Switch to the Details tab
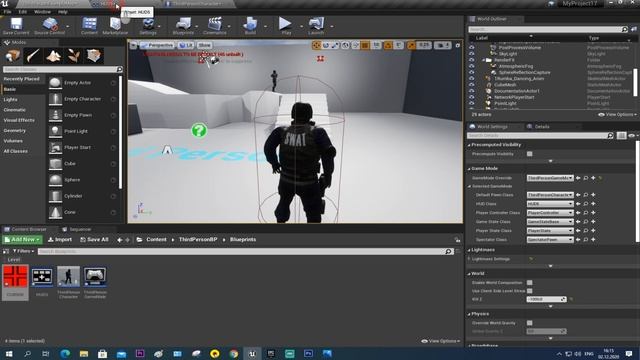The image size is (640, 360). tap(541, 127)
